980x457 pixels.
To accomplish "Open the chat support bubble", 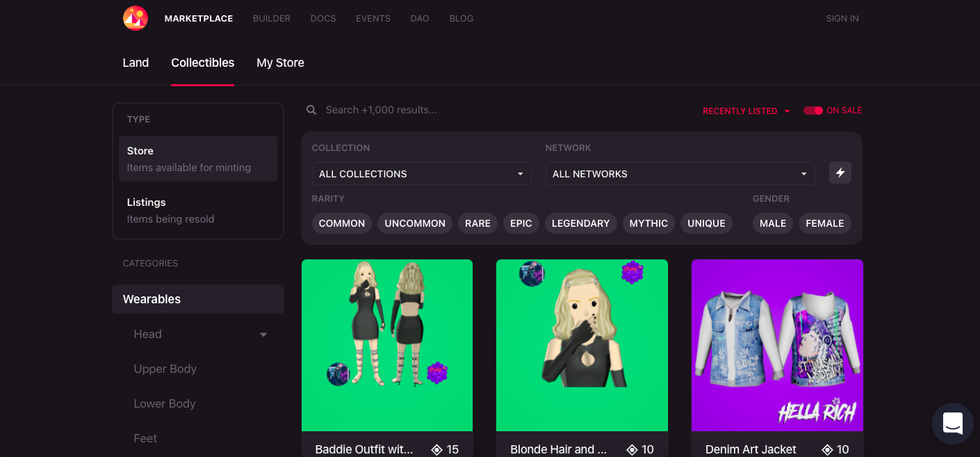I will 952,423.
